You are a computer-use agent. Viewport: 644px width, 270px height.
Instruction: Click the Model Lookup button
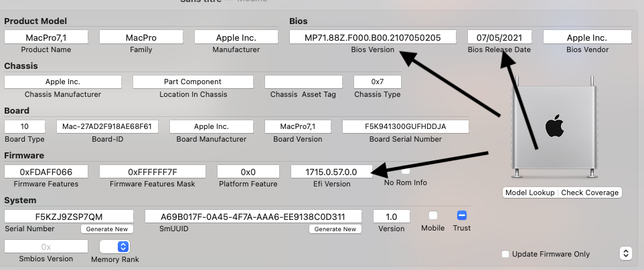[530, 192]
